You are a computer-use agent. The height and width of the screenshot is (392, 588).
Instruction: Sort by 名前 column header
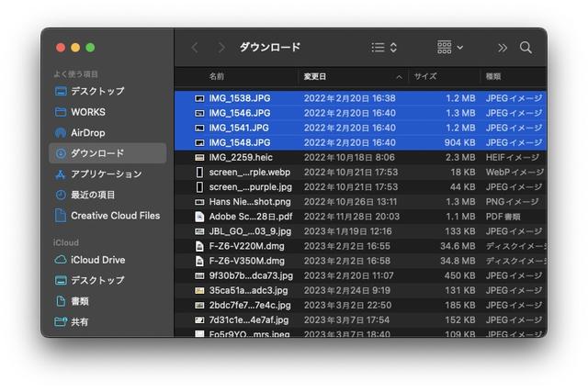[217, 76]
